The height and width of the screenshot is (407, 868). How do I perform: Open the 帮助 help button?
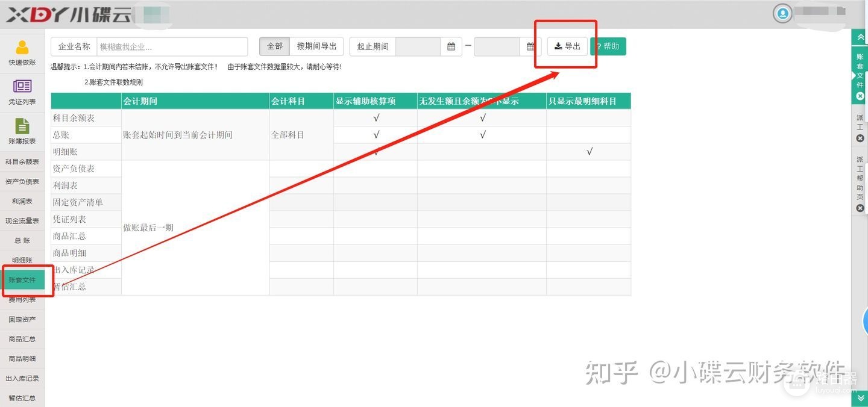click(x=608, y=46)
